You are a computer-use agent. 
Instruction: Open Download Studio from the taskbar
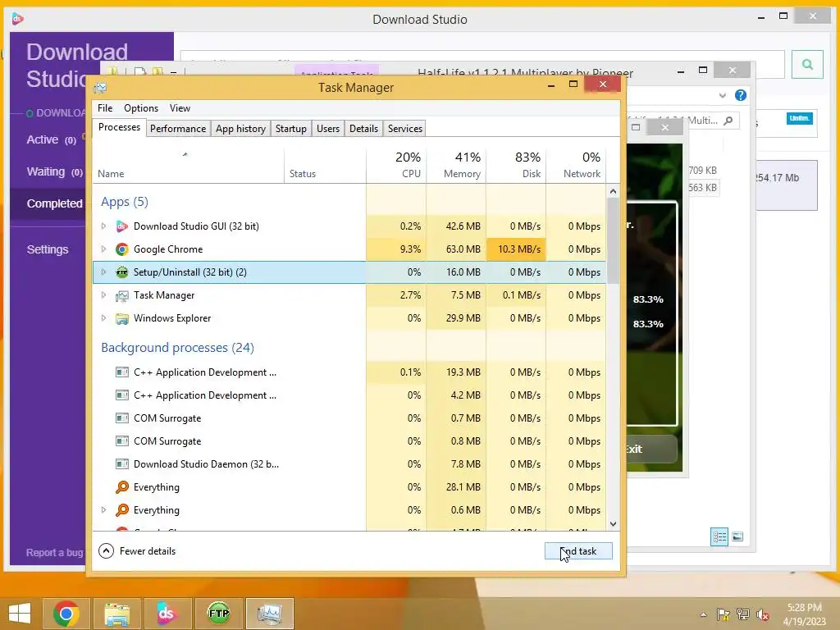click(x=167, y=614)
